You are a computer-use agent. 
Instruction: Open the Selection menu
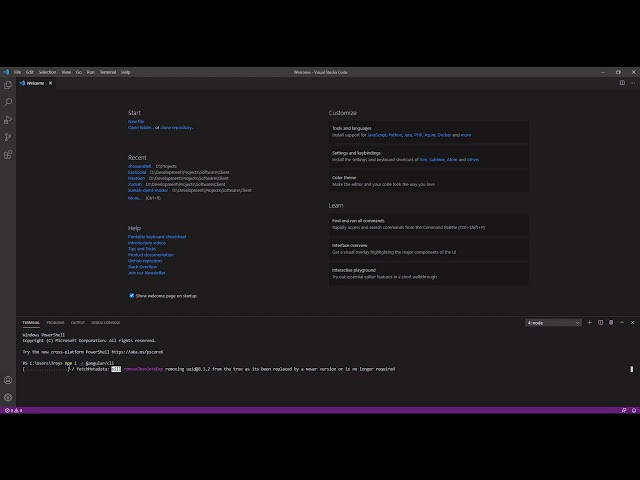47,72
